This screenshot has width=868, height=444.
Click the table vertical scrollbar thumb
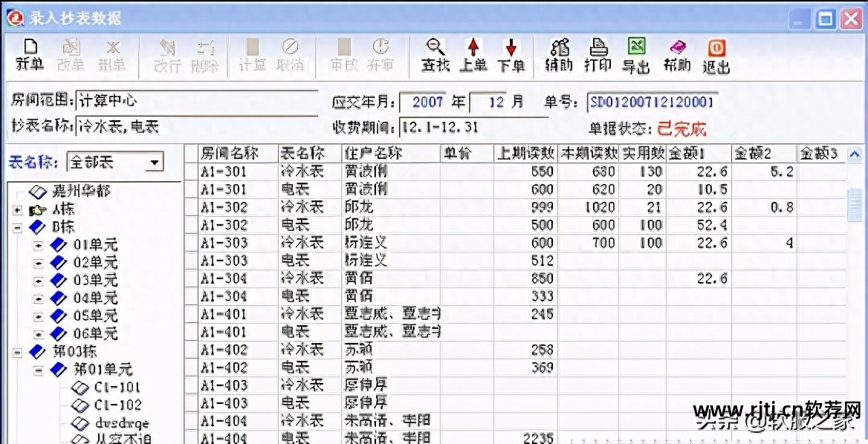(x=855, y=205)
